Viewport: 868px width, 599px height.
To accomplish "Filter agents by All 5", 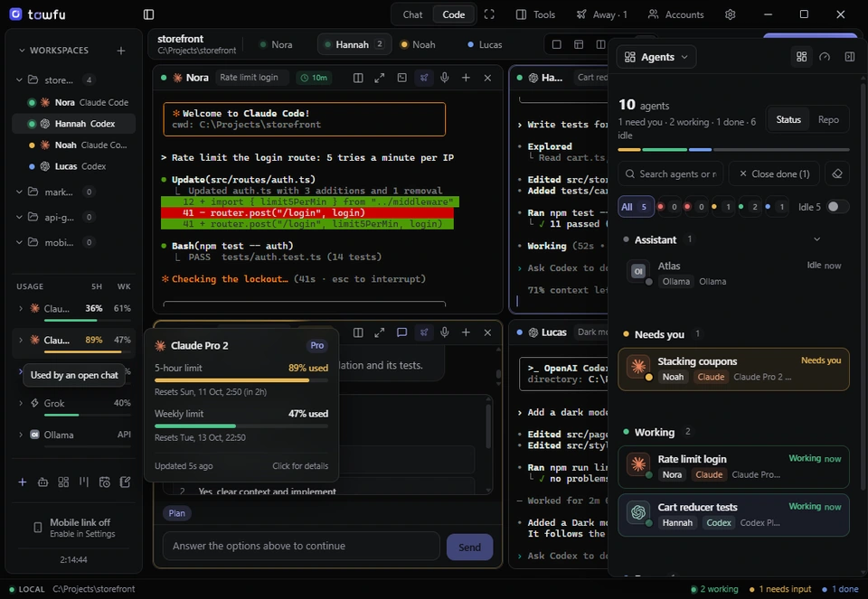I will 636,207.
